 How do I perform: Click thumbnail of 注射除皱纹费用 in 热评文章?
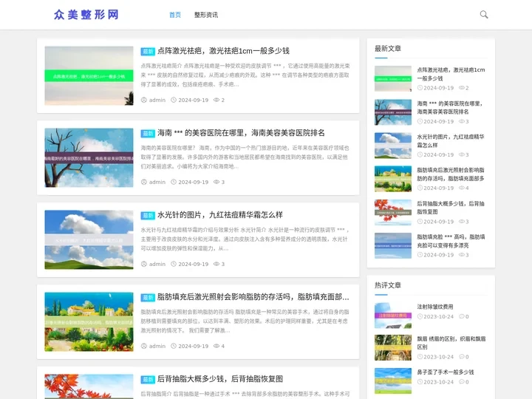click(393, 316)
